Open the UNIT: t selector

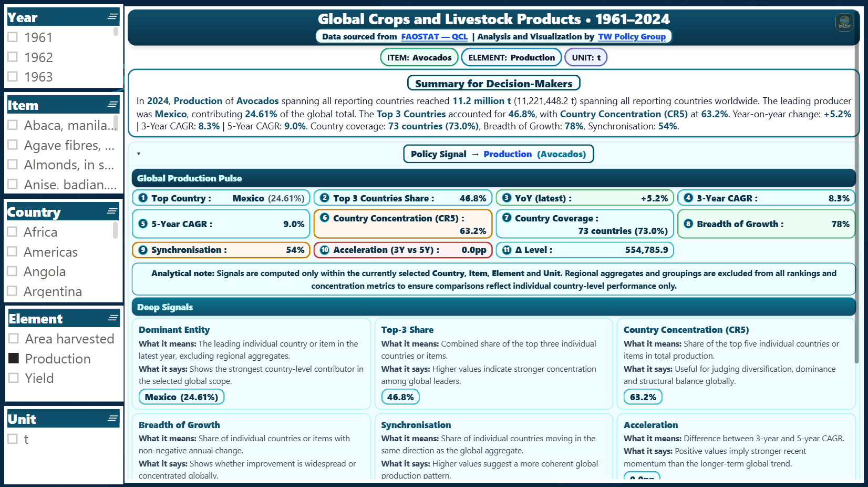(585, 57)
